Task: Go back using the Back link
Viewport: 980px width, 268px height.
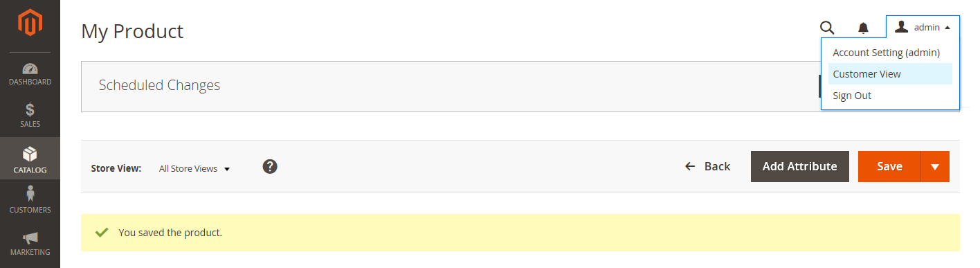Action: (x=707, y=166)
